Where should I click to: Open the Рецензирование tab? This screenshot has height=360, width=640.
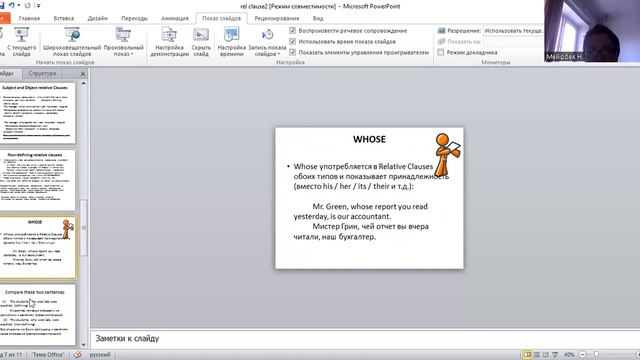pyautogui.click(x=277, y=18)
